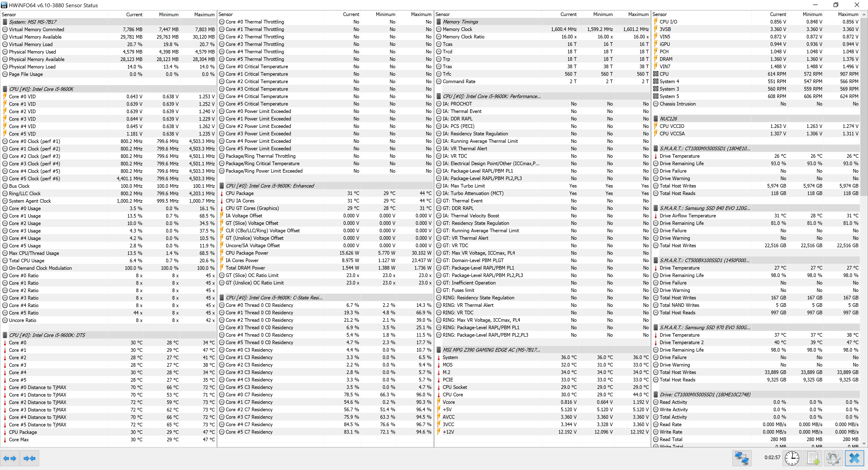The width and height of the screenshot is (868, 470).
Task: Select the Vcore voltage sensor row
Action: 448,402
